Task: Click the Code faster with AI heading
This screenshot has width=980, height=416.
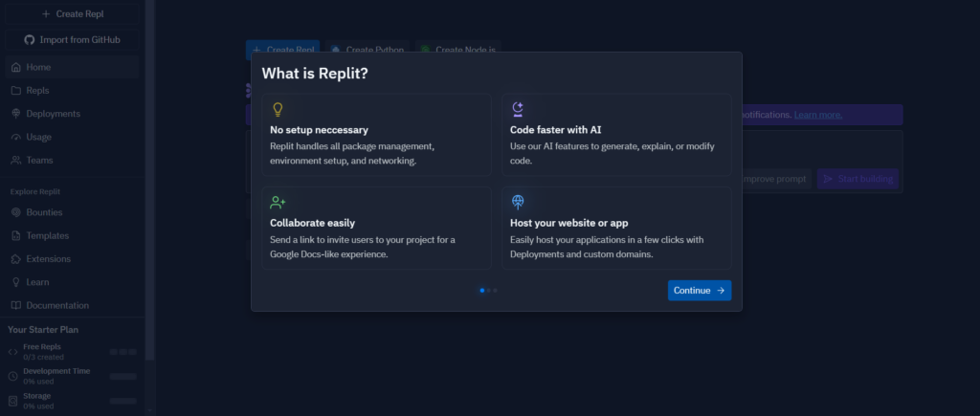Action: tap(556, 130)
